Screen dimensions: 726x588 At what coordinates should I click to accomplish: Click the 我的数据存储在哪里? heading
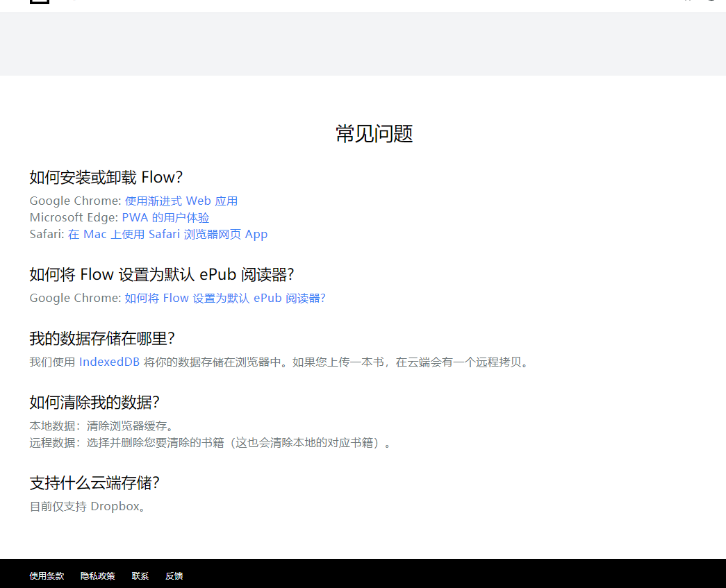(101, 338)
